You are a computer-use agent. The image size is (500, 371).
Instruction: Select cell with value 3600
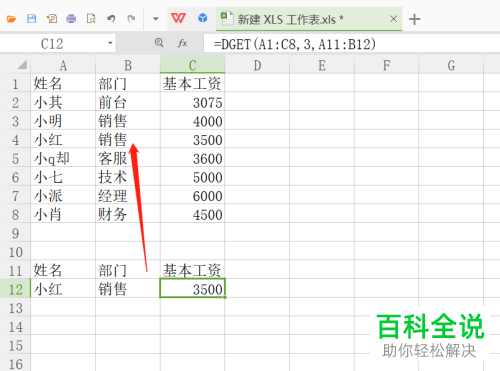coord(193,158)
